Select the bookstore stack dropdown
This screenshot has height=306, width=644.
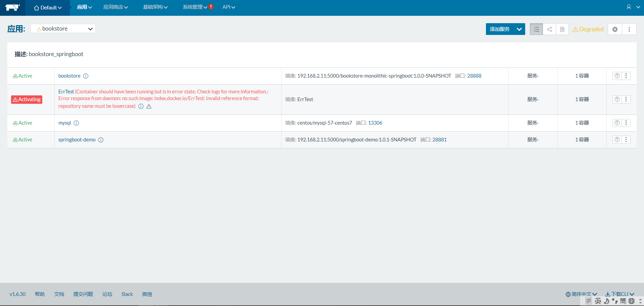[63, 29]
